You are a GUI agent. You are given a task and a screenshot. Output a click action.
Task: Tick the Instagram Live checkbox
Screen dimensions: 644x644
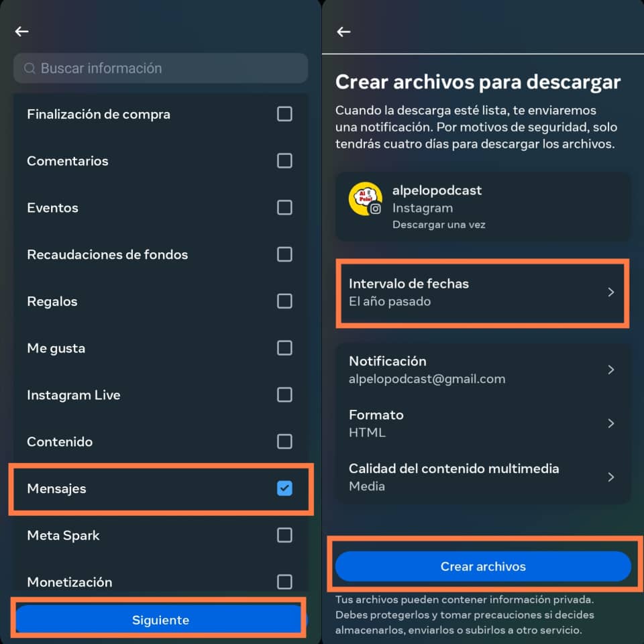coord(284,394)
